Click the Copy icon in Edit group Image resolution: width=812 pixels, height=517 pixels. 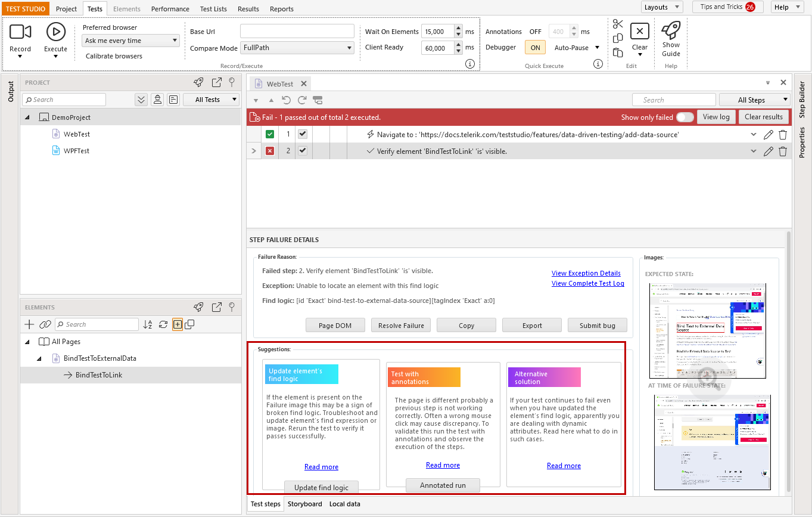point(618,38)
